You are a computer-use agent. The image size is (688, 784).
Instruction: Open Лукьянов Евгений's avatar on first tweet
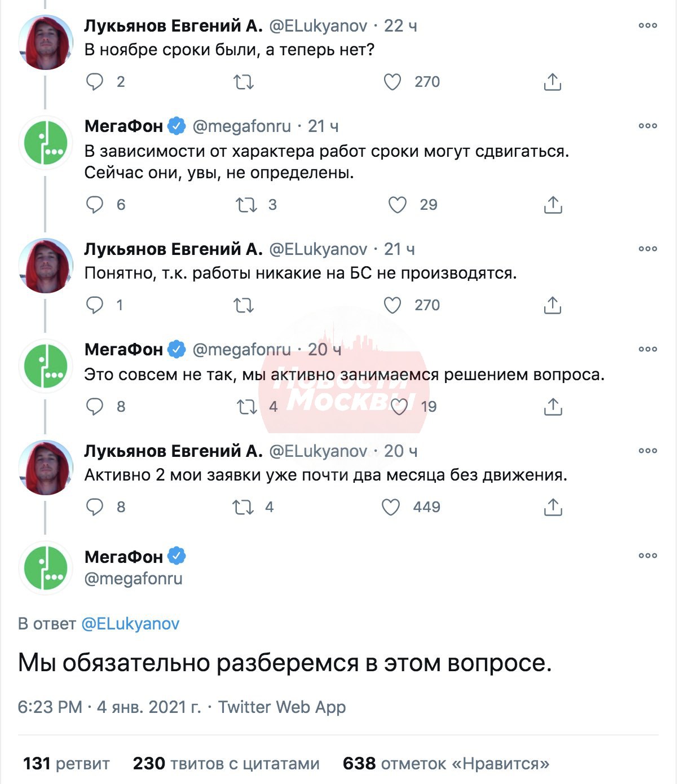(46, 43)
